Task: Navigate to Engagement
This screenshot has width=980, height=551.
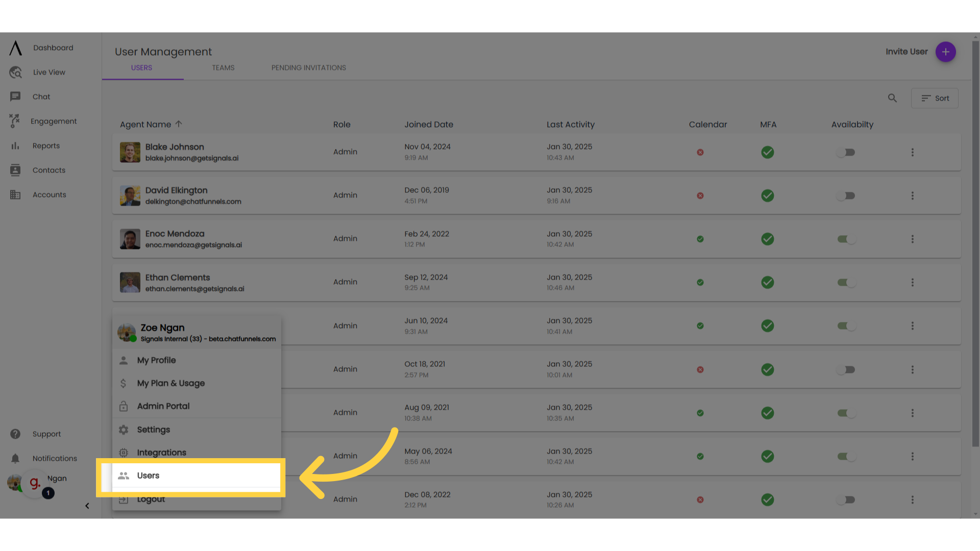Action: [x=53, y=121]
